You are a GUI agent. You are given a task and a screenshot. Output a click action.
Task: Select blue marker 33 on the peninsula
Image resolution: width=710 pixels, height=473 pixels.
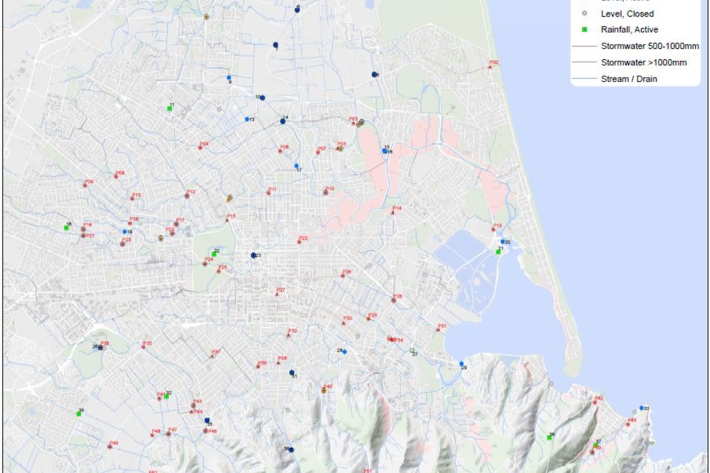coord(642,408)
